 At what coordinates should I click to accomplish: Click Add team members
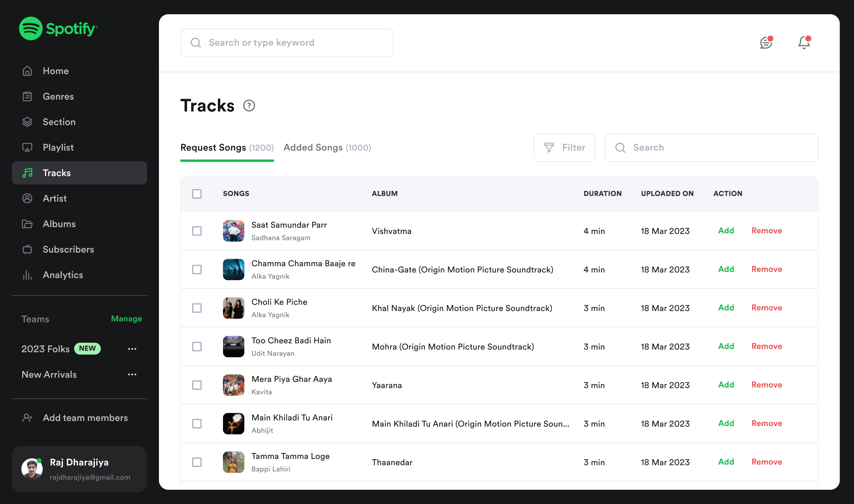pos(79,418)
